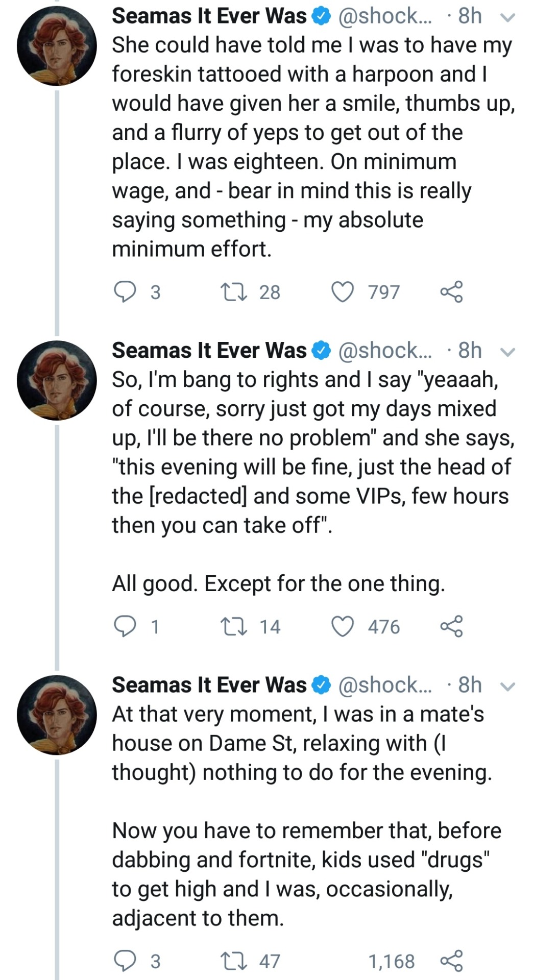
Task: Reply to the Dame St tweet
Action: coord(125,961)
